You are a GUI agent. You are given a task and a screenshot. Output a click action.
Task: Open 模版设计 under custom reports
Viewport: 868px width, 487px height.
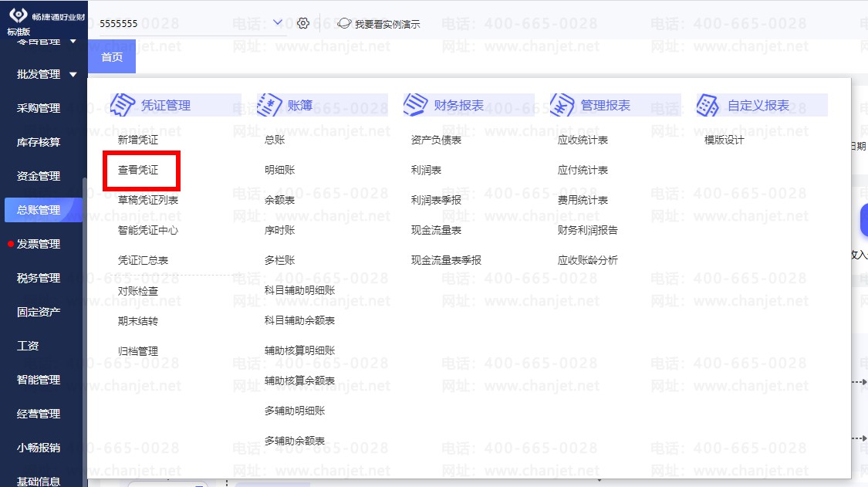(x=724, y=140)
